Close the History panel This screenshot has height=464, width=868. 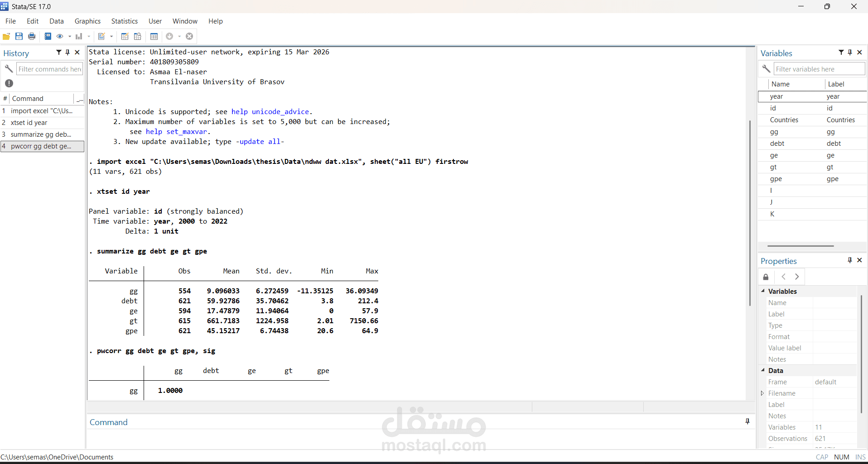pyautogui.click(x=77, y=53)
